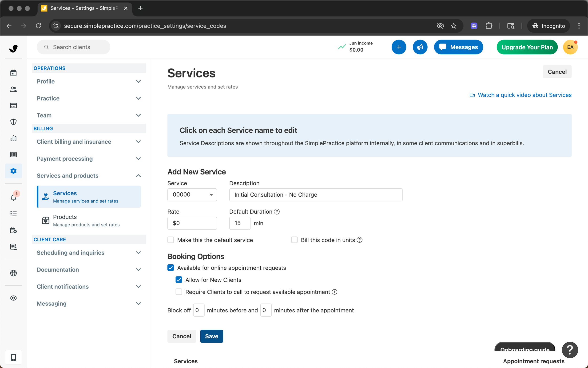Click the megaphone announcements icon

(420, 47)
